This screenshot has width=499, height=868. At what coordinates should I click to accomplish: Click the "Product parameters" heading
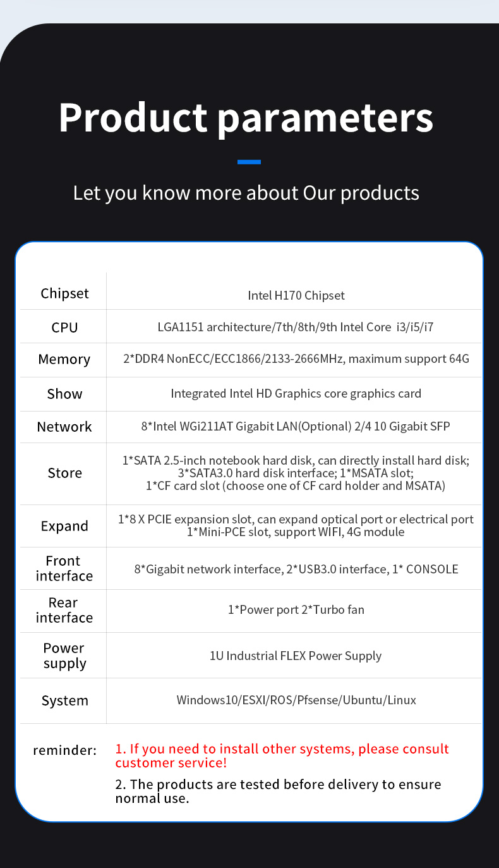pyautogui.click(x=246, y=117)
